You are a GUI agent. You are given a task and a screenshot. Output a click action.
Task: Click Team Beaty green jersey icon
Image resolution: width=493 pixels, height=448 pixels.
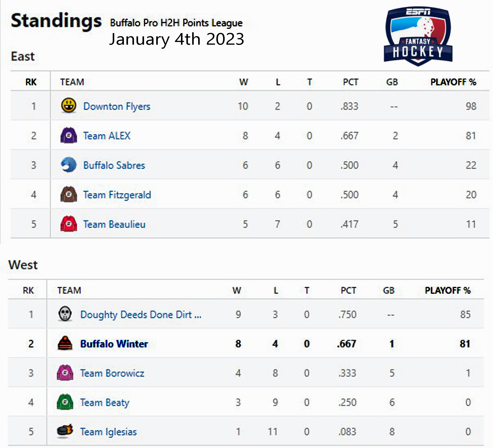tap(65, 402)
